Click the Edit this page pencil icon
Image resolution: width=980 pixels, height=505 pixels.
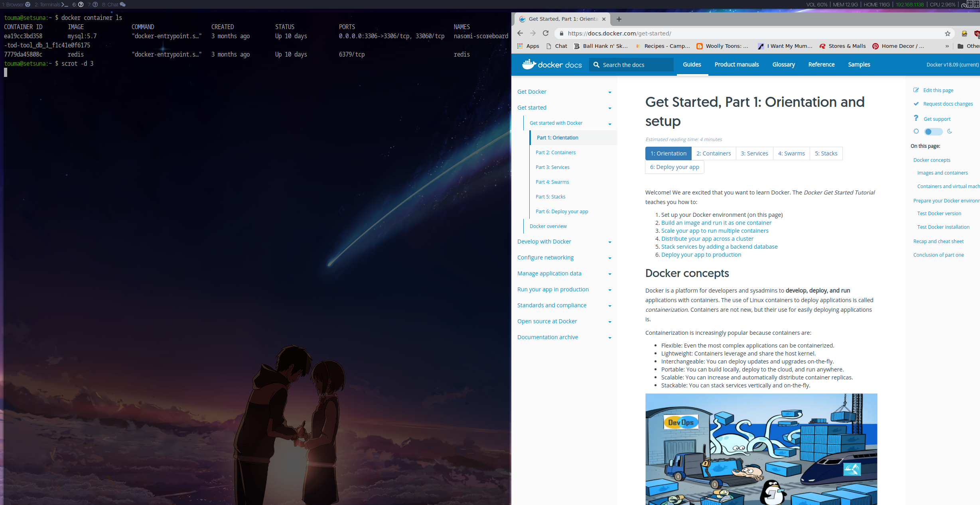916,90
